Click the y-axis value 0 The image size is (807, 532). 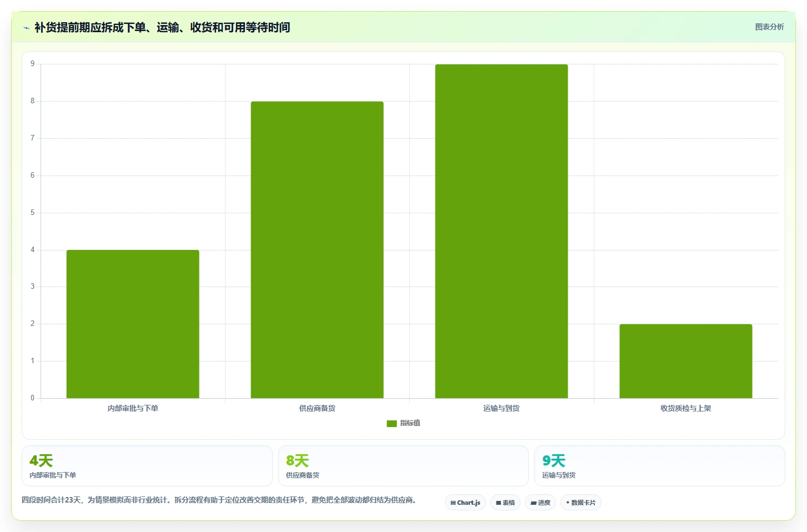pyautogui.click(x=32, y=398)
